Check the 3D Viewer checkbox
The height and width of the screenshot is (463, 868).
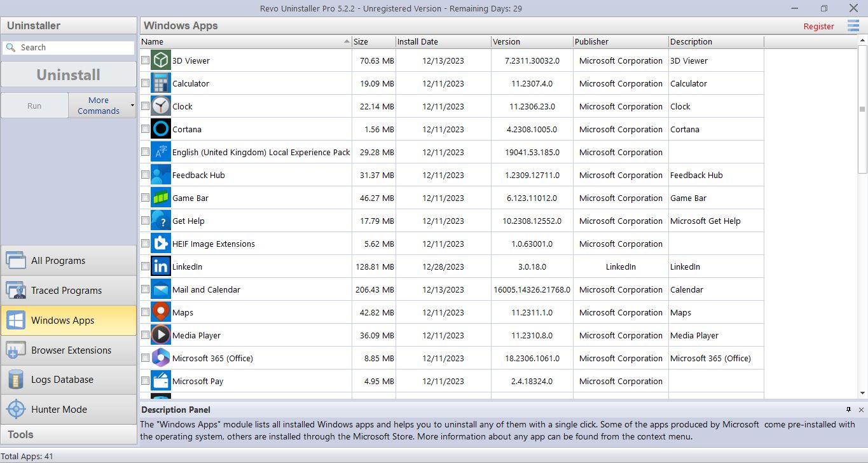[145, 60]
